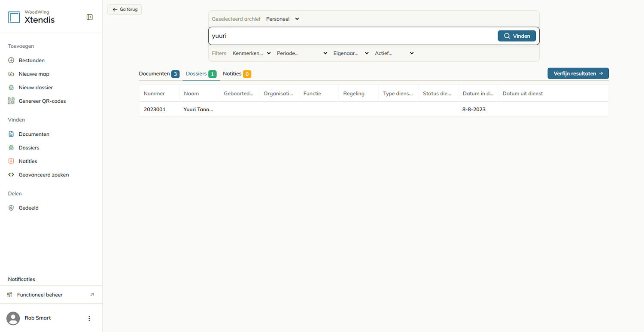Click the Dossiers icon under Vinden
The width and height of the screenshot is (644, 332).
tap(11, 148)
